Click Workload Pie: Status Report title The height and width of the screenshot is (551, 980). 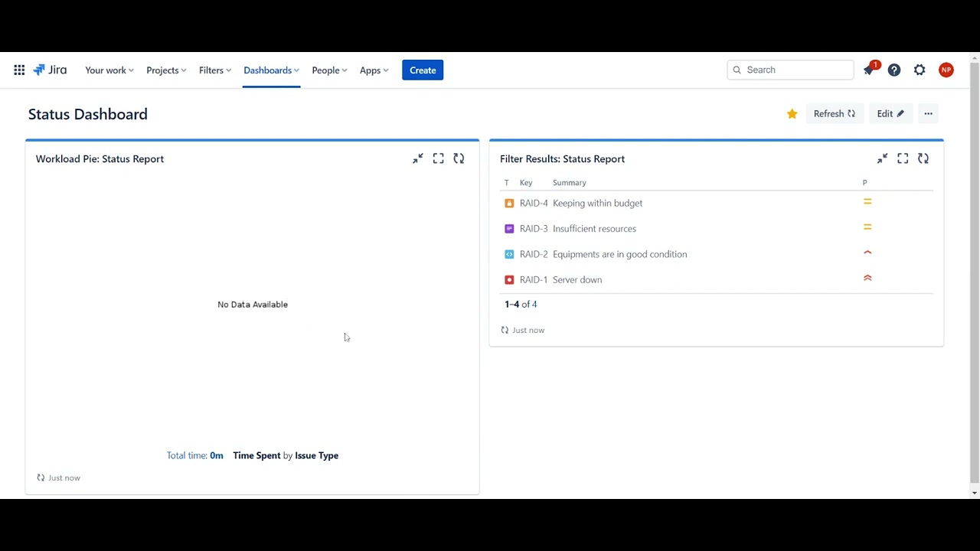tap(100, 159)
